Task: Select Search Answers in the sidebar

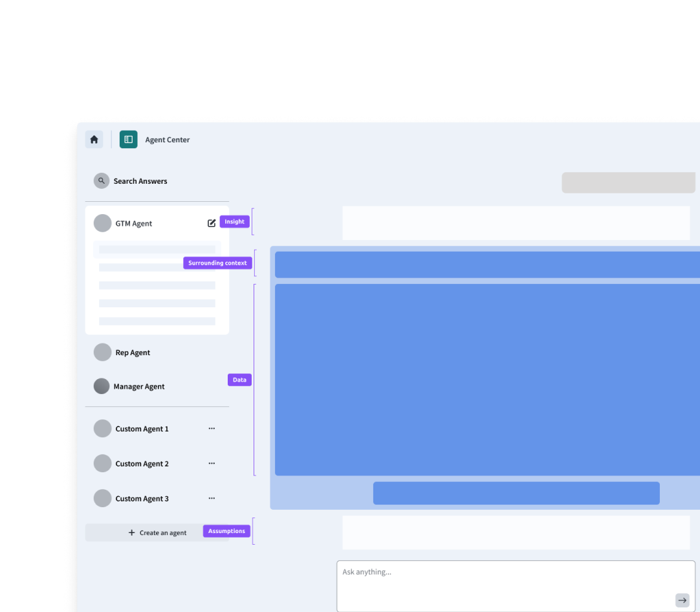Action: [140, 181]
